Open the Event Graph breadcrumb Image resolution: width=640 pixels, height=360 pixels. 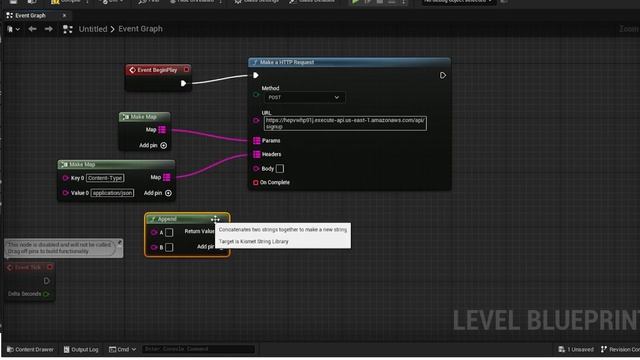point(140,29)
